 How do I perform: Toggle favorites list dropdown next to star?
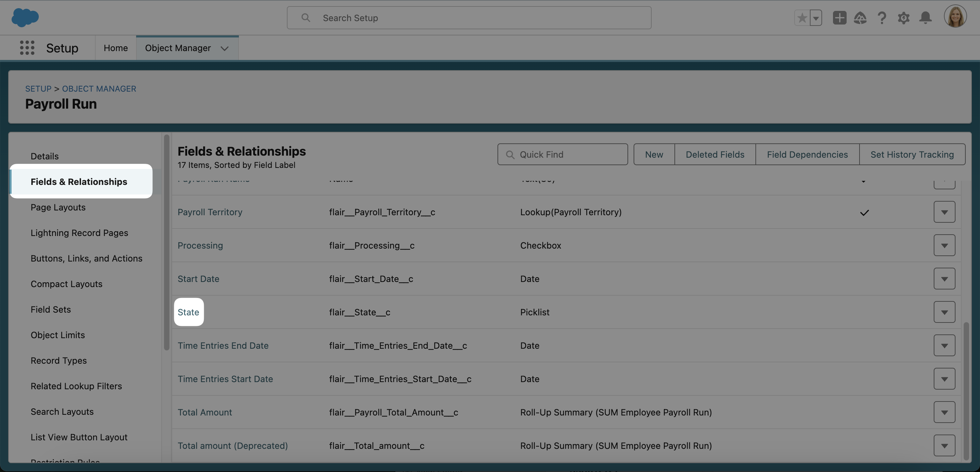tap(816, 17)
